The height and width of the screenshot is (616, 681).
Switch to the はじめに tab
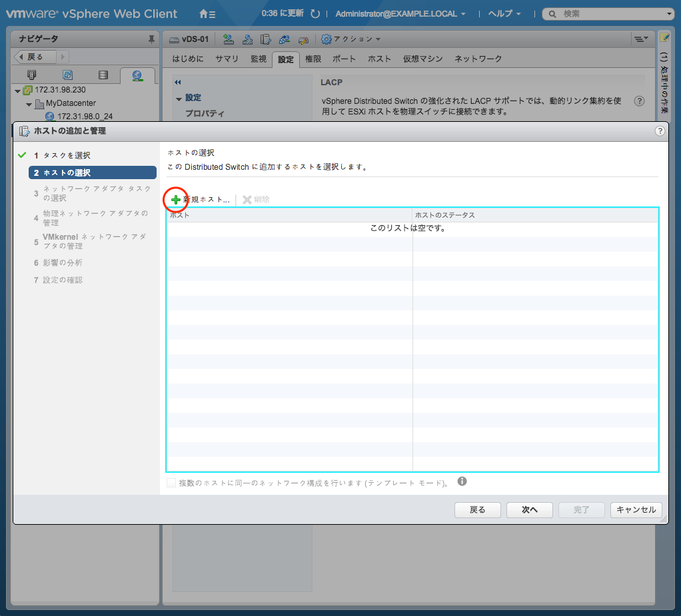tap(188, 59)
